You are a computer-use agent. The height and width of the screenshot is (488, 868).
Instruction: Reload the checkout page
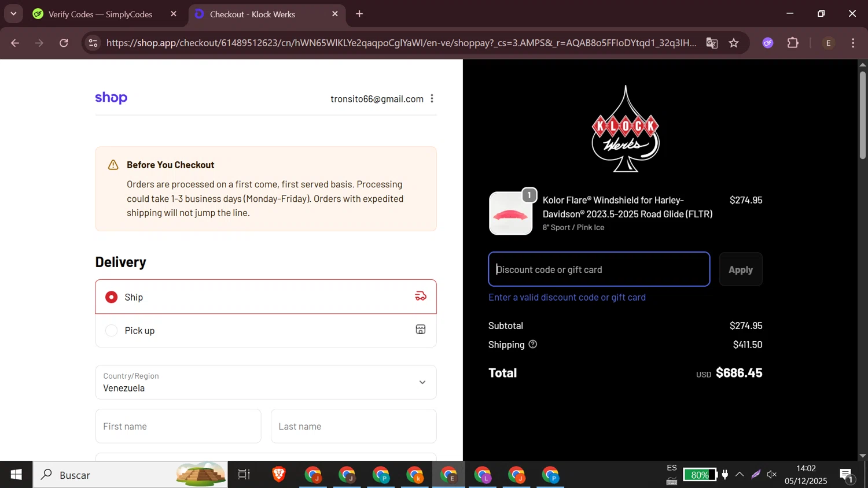(64, 43)
